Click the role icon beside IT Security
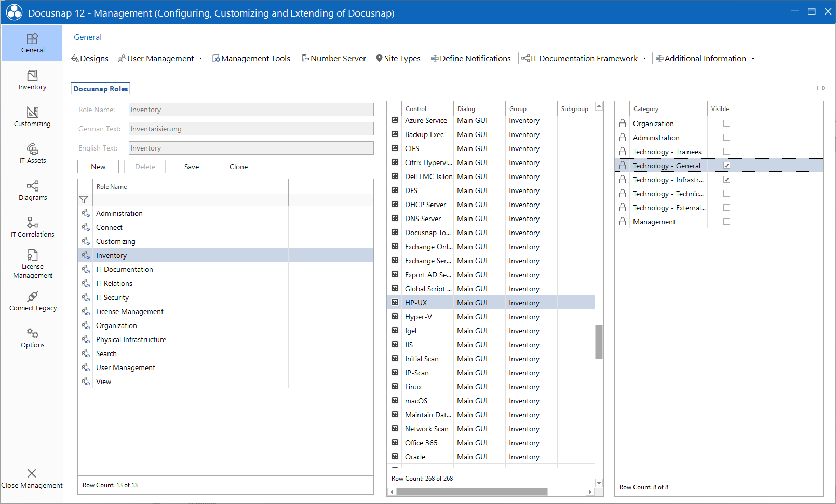The image size is (836, 504). (x=86, y=297)
